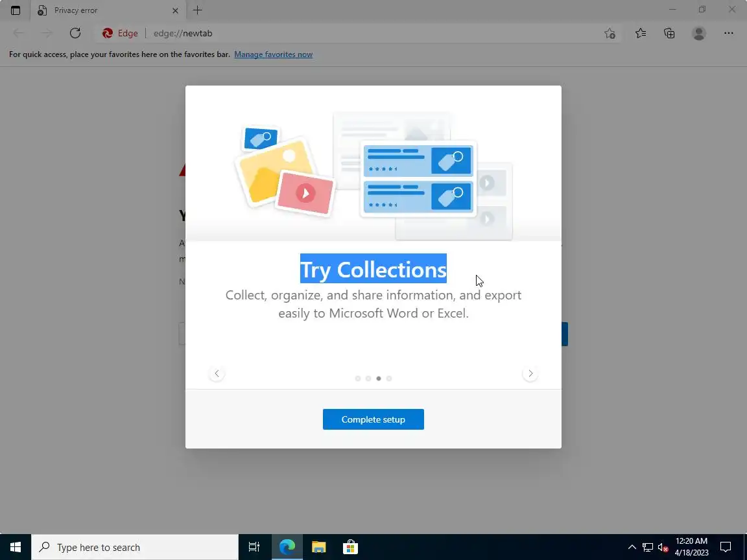Add this page to favorites star
747x560 pixels.
click(610, 33)
